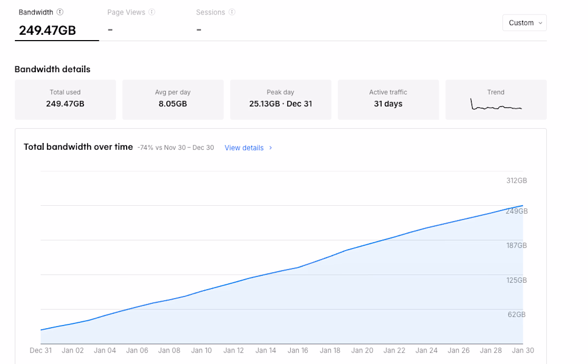Select the Total used 249.47GB card

pos(65,99)
